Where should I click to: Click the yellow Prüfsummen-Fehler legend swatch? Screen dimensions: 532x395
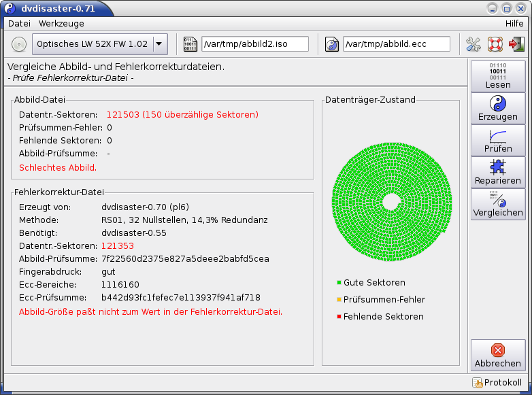(339, 299)
